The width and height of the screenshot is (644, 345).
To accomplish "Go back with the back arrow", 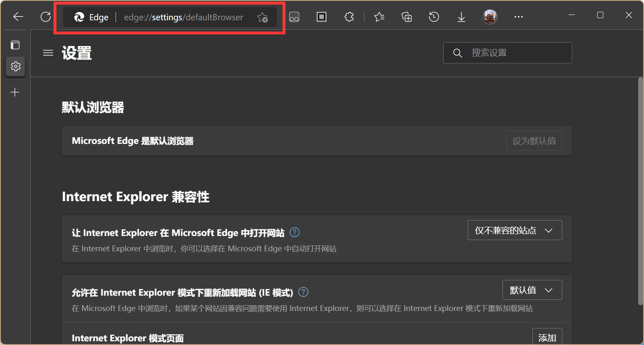I will click(18, 17).
